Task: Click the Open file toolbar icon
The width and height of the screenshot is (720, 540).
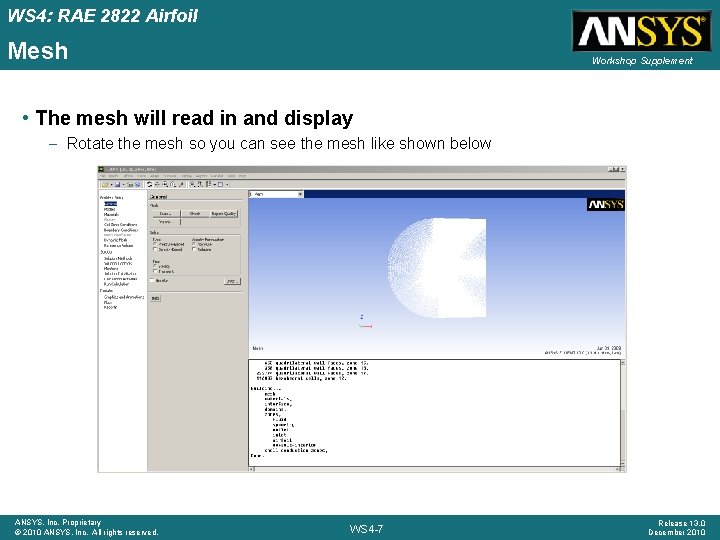Action: (x=105, y=185)
